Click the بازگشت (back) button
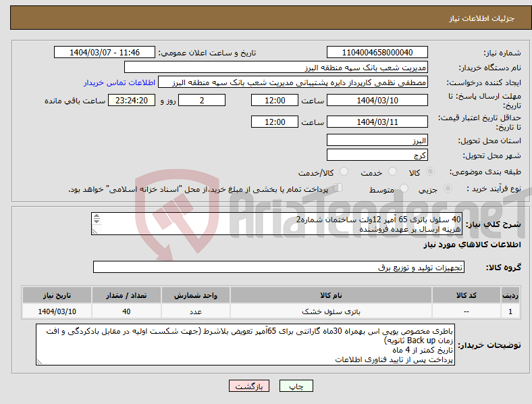 [x=249, y=386]
